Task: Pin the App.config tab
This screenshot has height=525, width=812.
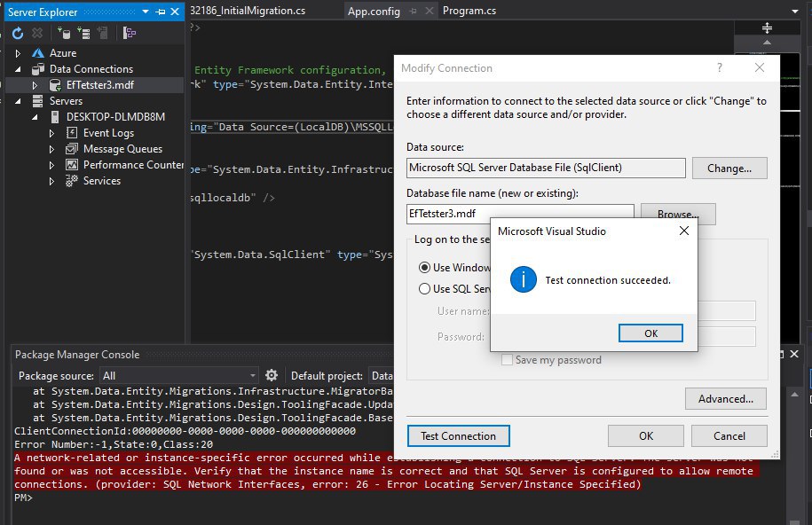Action: point(413,11)
